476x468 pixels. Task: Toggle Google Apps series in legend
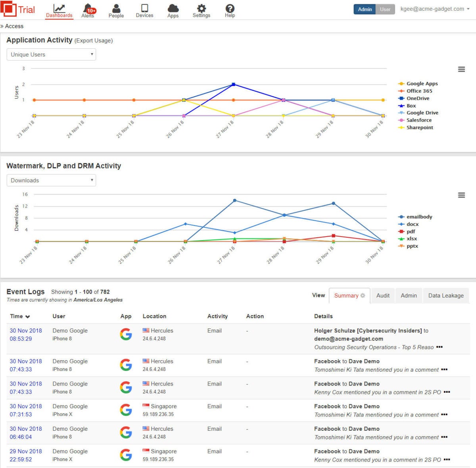pos(418,84)
